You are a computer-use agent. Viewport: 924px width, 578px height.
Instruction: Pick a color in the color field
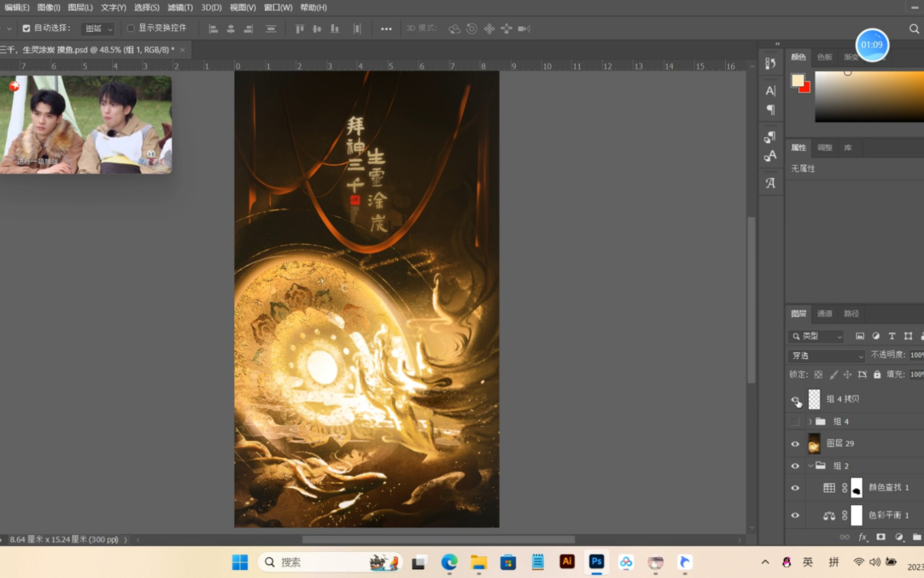tap(869, 96)
